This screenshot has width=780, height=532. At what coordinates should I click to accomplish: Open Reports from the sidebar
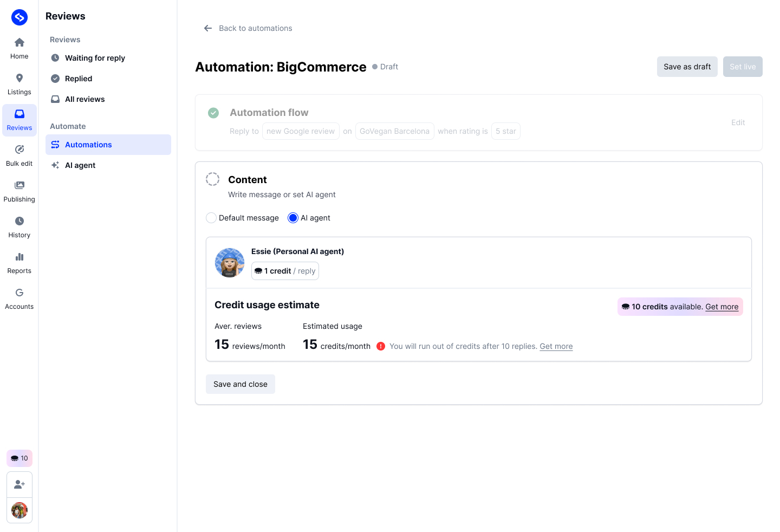[19, 263]
